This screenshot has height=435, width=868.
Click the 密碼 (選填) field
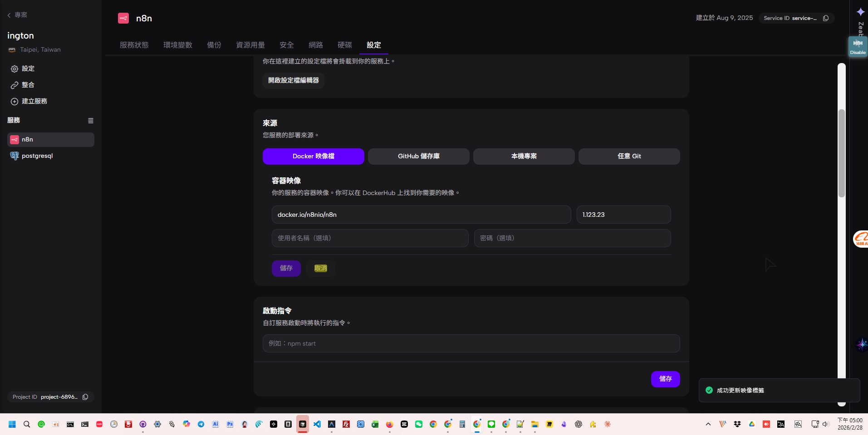pyautogui.click(x=573, y=238)
